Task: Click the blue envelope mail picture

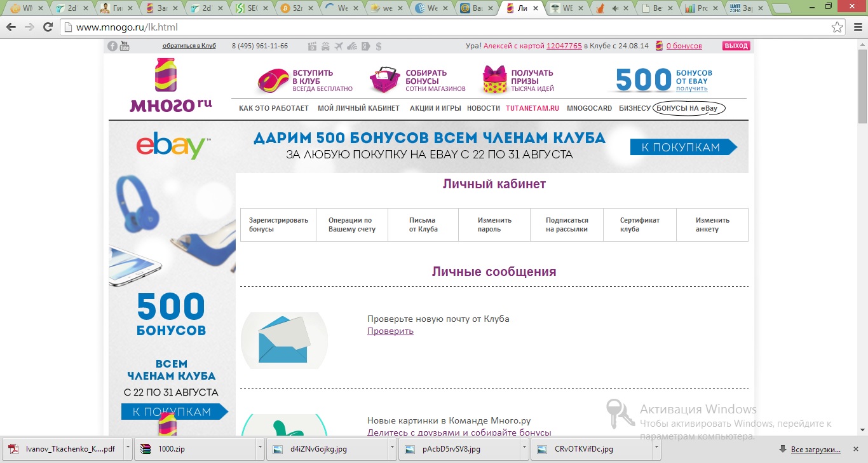Action: click(284, 340)
